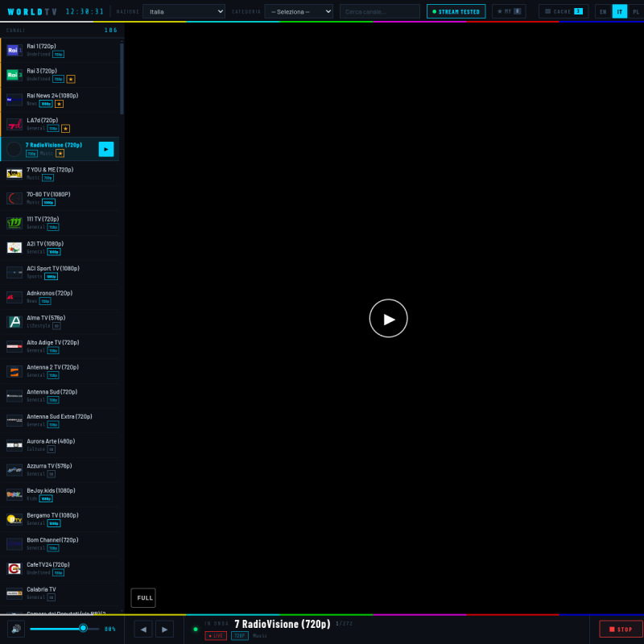The width and height of the screenshot is (644, 644).
Task: Click the STOP button
Action: point(621,629)
